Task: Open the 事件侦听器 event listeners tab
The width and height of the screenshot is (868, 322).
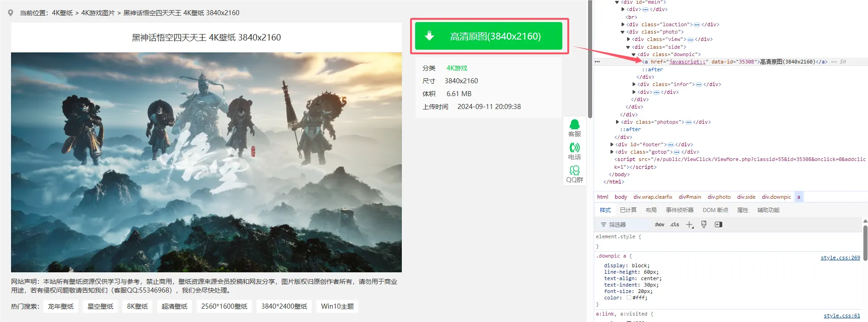Action: tap(680, 210)
